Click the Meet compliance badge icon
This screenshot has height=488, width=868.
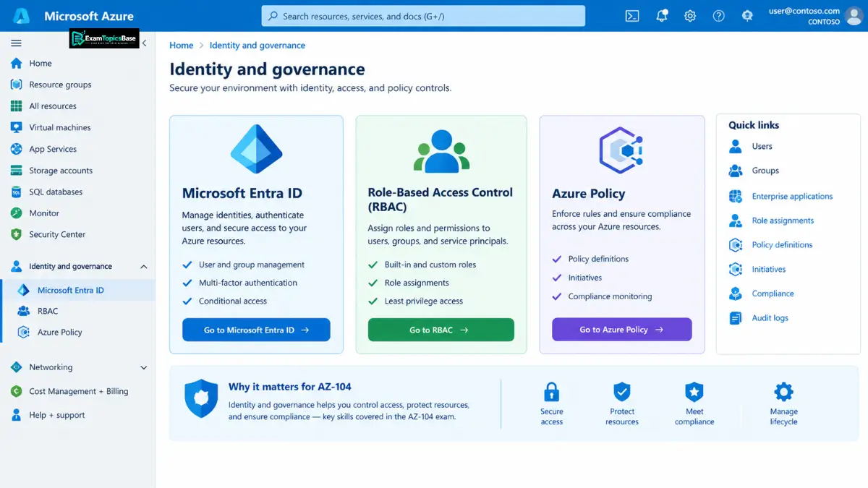694,393
